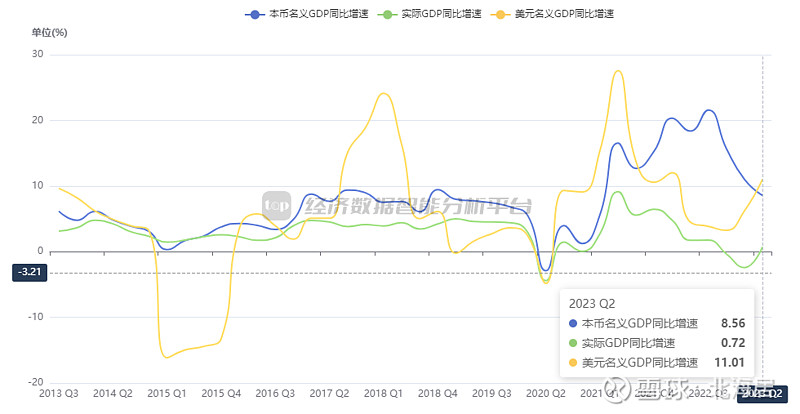Click 实际GDP同比增速 row in tooltip
Viewport: 800px width, 414px height.
[x=657, y=343]
